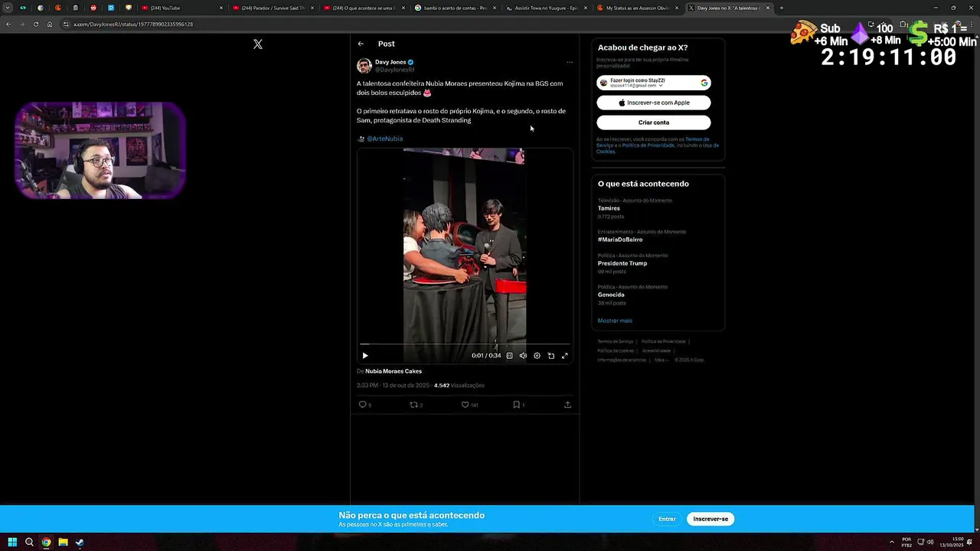Open a new browser tab
The height and width of the screenshot is (551, 980).
click(x=781, y=8)
